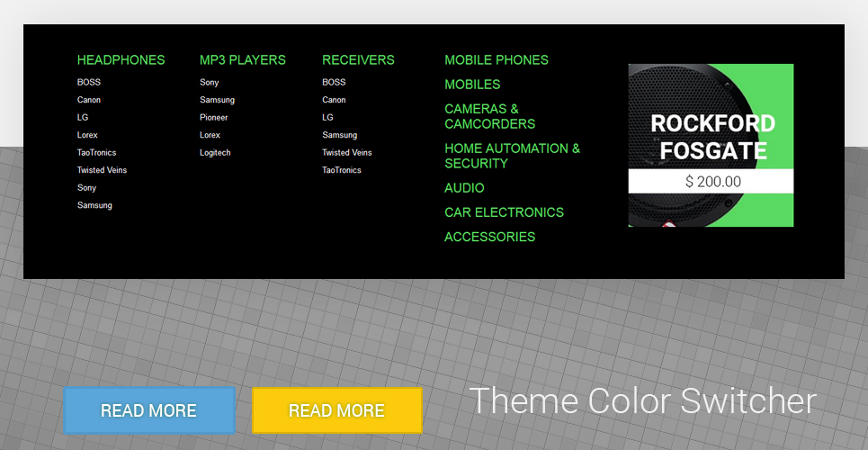Select Samsung under Receivers
The image size is (868, 450).
coord(339,135)
